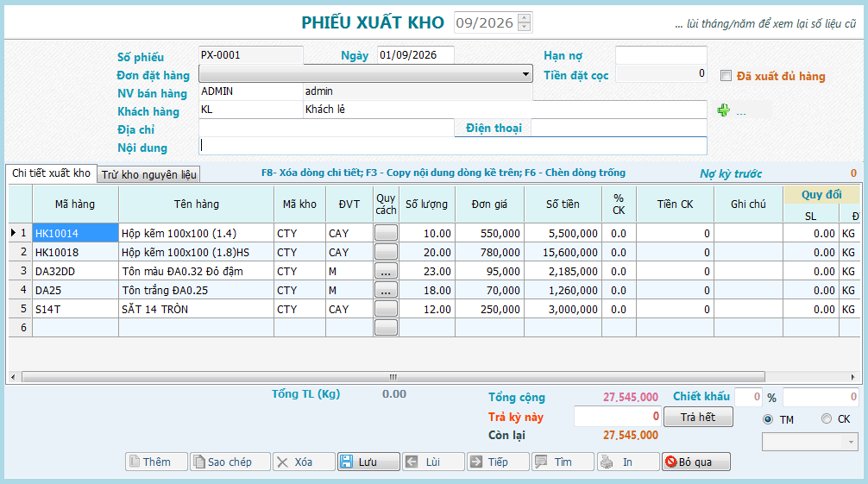Click the Sao chép copy button

click(230, 462)
